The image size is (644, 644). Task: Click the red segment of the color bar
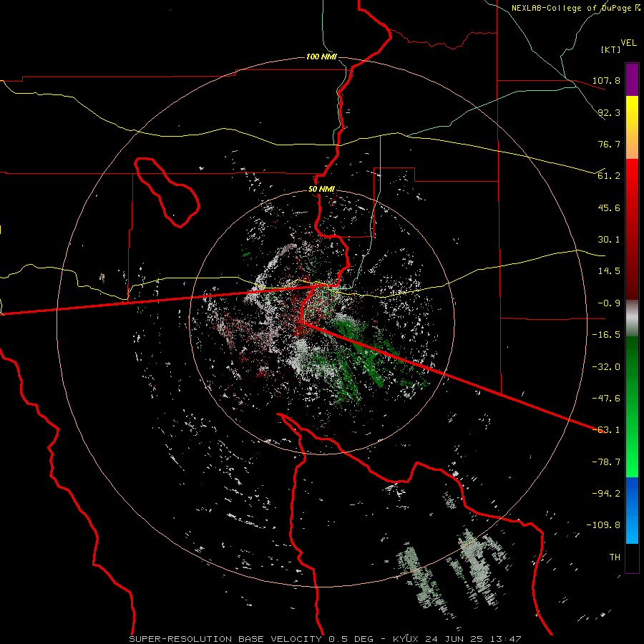coord(632,229)
